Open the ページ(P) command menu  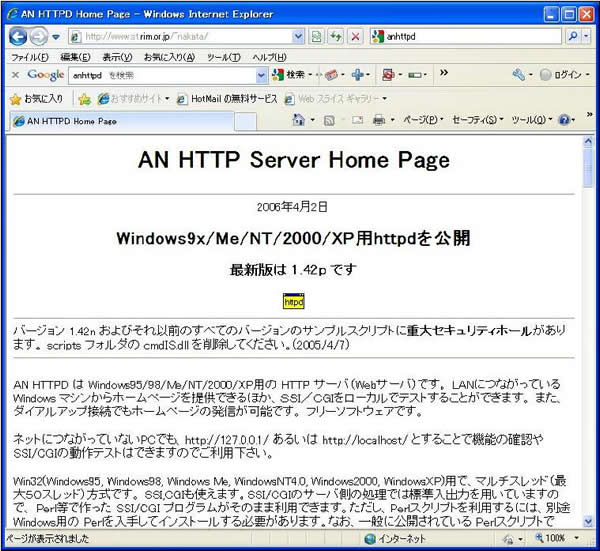tap(423, 120)
